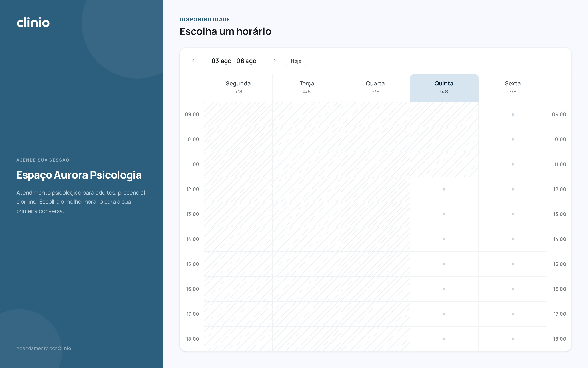Click the unavailable Terça 12:00 slot
The width and height of the screenshot is (588, 368).
(307, 189)
